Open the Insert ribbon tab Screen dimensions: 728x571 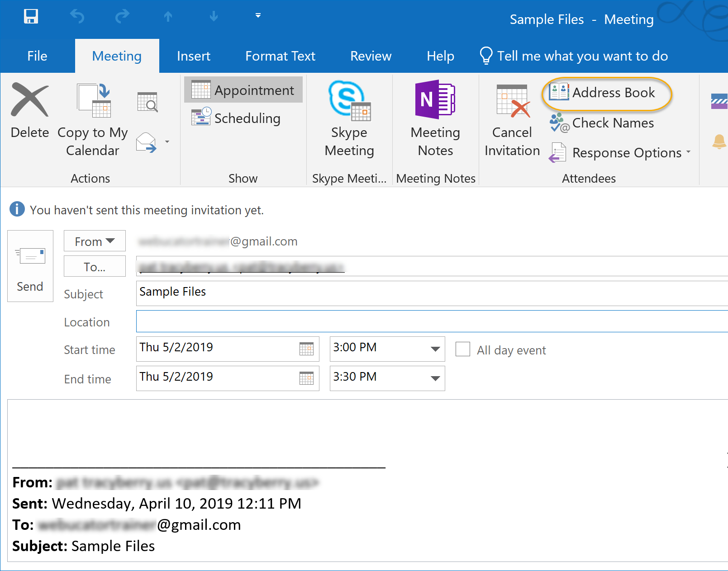[x=194, y=56]
